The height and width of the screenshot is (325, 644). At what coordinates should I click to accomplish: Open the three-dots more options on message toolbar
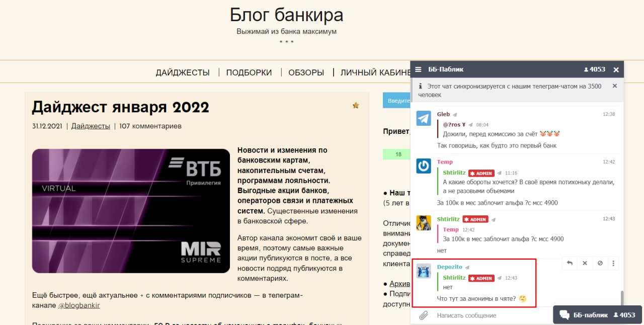point(614,263)
